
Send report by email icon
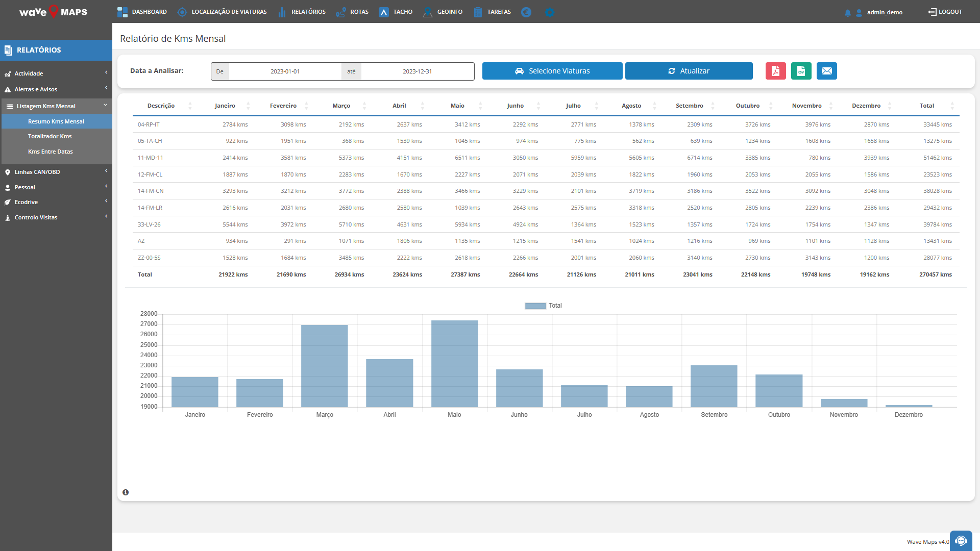tap(826, 71)
